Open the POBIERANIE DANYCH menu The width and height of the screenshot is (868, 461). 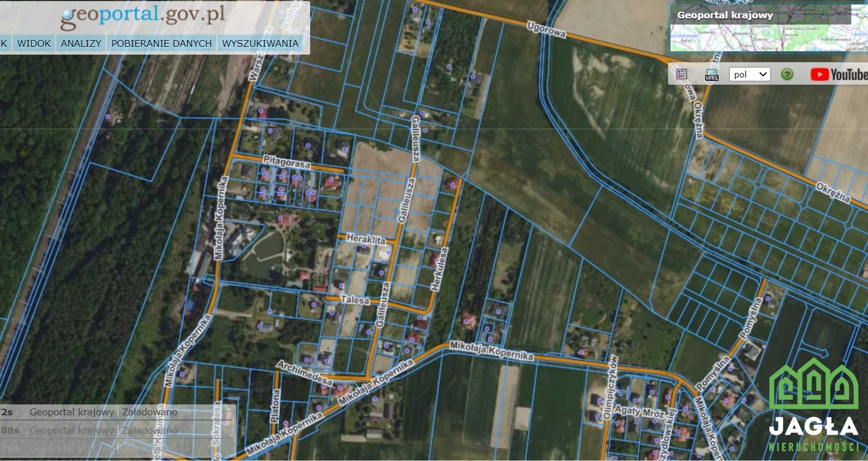[161, 43]
